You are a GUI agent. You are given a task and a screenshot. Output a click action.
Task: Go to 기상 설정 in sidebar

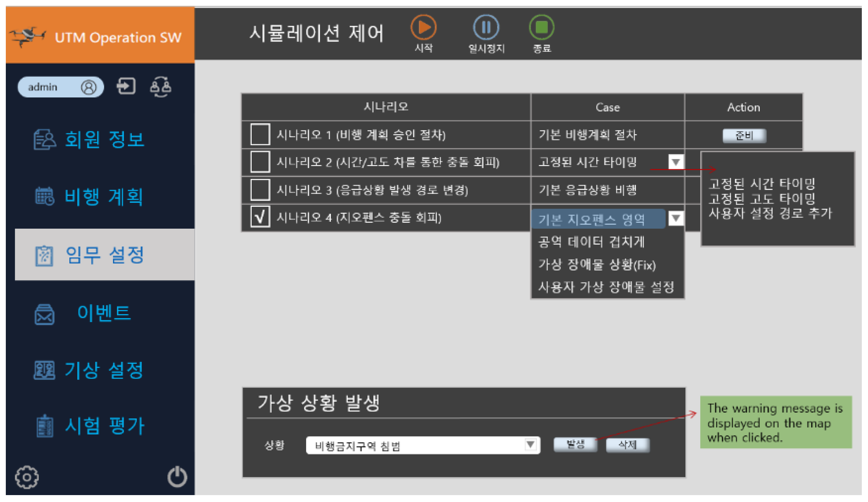(x=104, y=370)
